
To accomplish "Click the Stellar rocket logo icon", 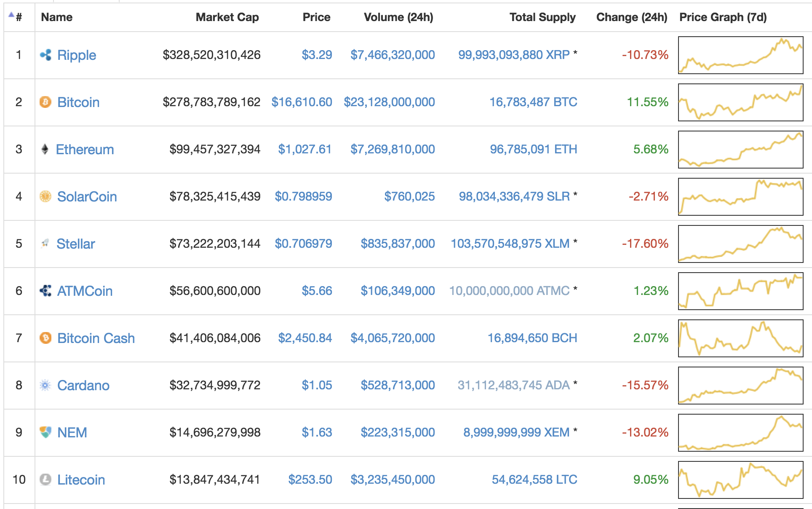I will [x=45, y=244].
